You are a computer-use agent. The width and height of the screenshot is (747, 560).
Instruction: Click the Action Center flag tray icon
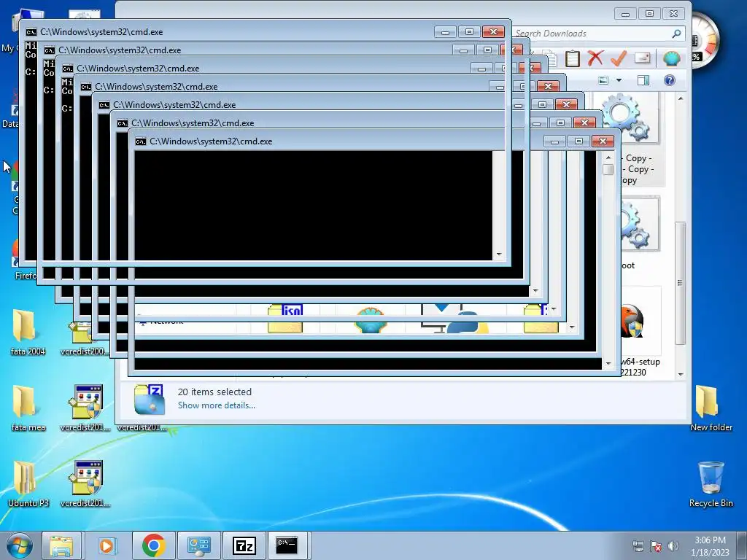[x=656, y=546]
